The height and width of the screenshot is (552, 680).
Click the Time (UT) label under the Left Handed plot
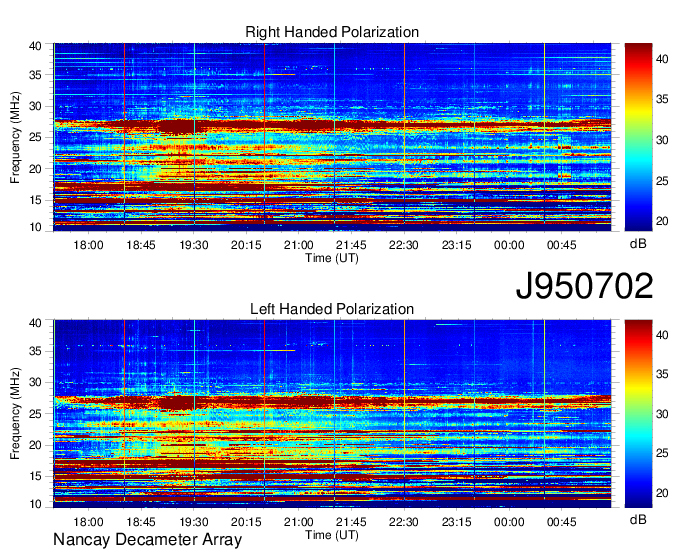(x=332, y=535)
